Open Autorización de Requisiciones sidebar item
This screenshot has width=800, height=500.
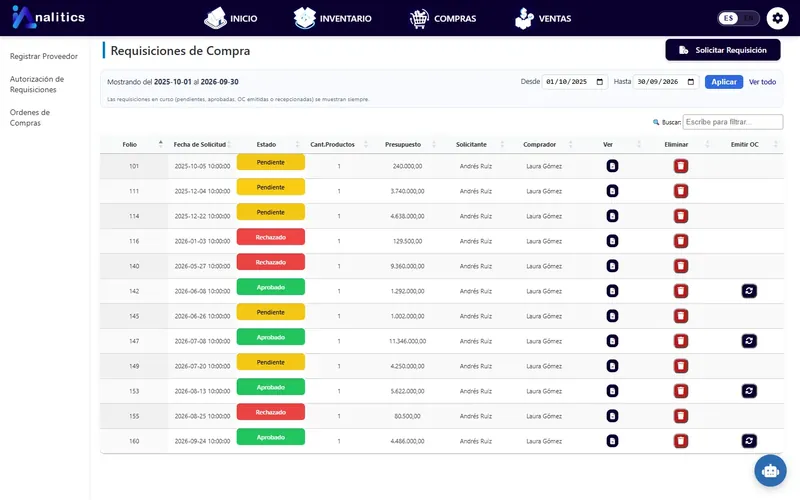point(37,84)
